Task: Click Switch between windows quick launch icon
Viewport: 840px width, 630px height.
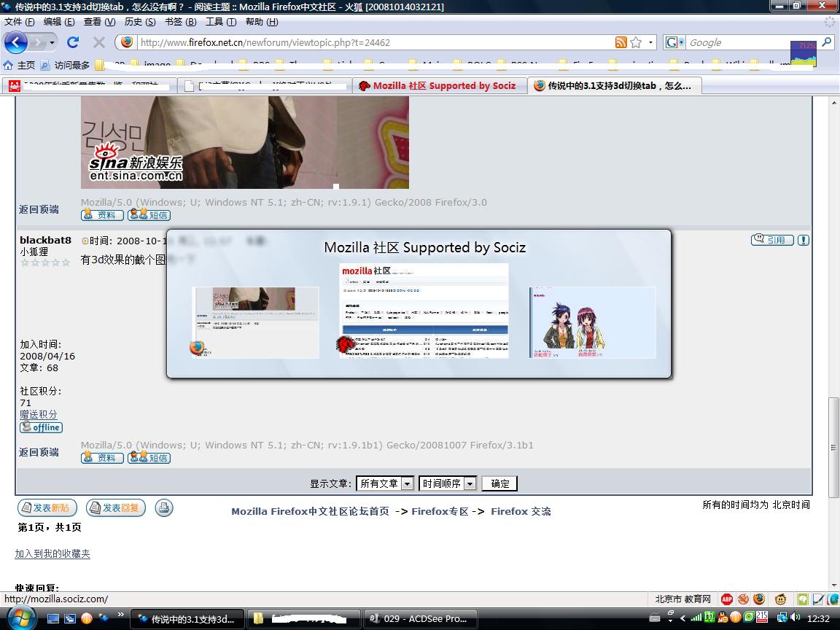Action: click(70, 619)
